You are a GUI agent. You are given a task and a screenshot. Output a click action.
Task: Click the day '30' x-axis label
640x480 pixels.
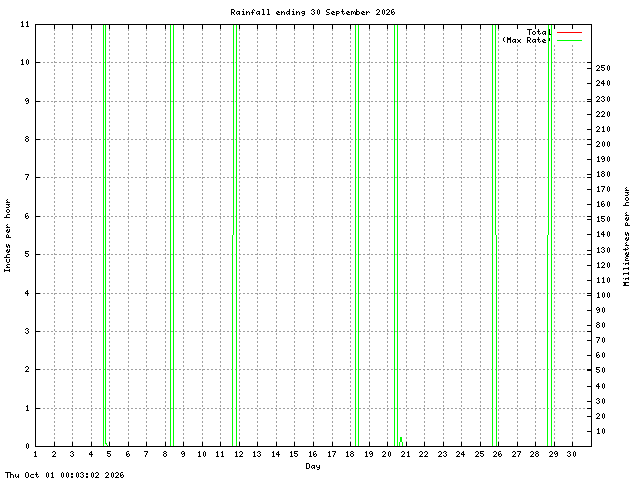pyautogui.click(x=572, y=454)
